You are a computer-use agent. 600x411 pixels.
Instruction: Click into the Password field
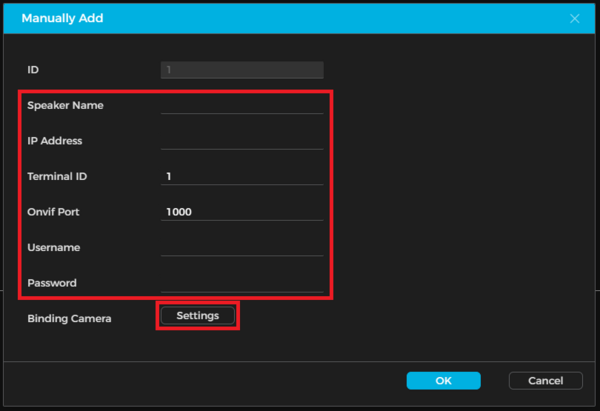pos(242,282)
